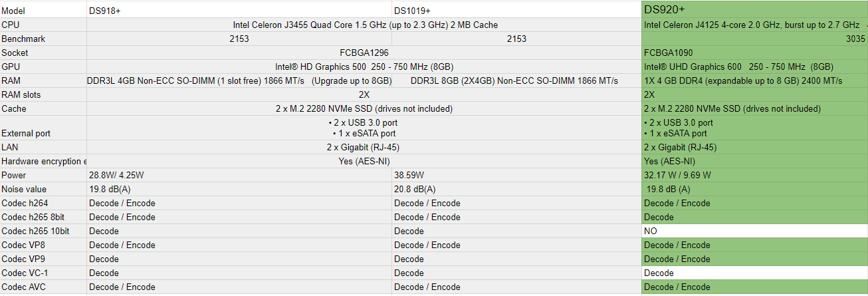
Task: Click the Benchmark row label
Action: pos(43,39)
